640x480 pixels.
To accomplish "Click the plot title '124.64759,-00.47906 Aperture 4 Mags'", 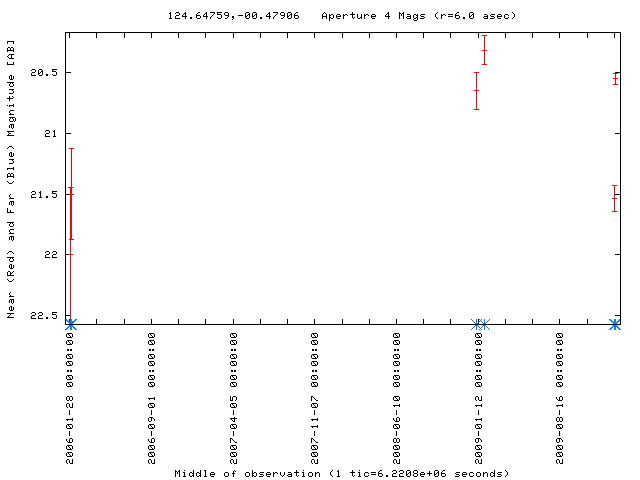I will click(x=342, y=16).
